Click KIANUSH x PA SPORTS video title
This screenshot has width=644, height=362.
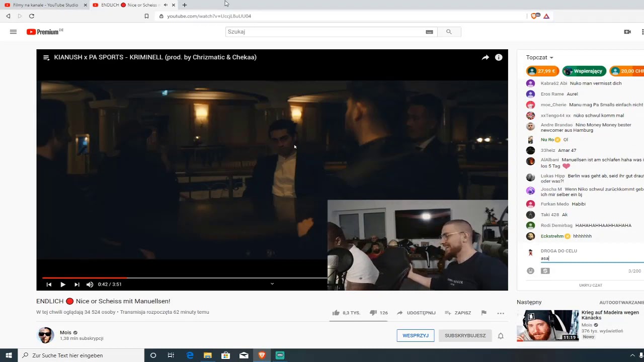pyautogui.click(x=155, y=57)
